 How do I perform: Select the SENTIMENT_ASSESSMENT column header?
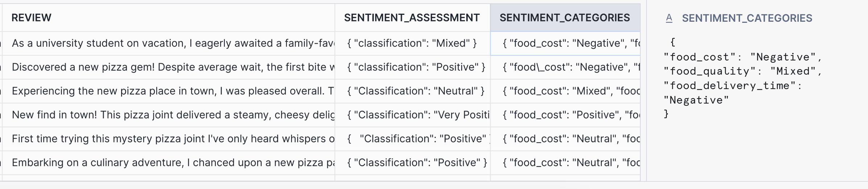[x=412, y=18]
